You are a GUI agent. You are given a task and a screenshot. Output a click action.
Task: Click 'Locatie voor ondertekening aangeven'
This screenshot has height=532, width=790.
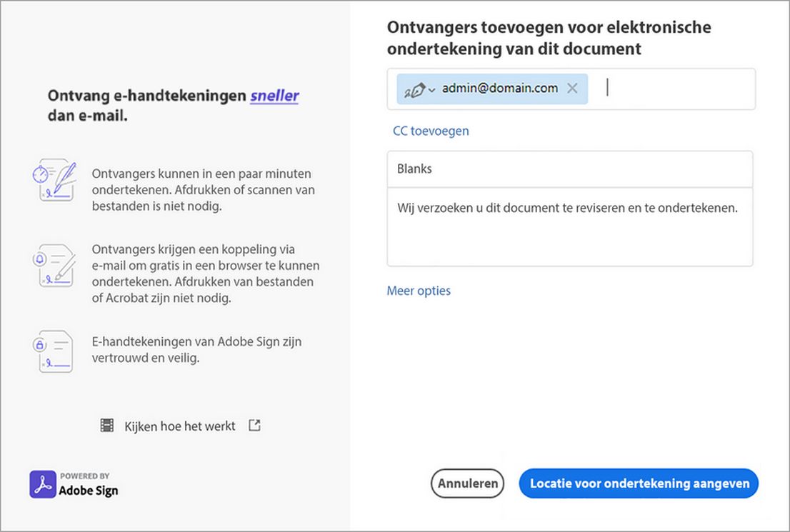pyautogui.click(x=638, y=483)
